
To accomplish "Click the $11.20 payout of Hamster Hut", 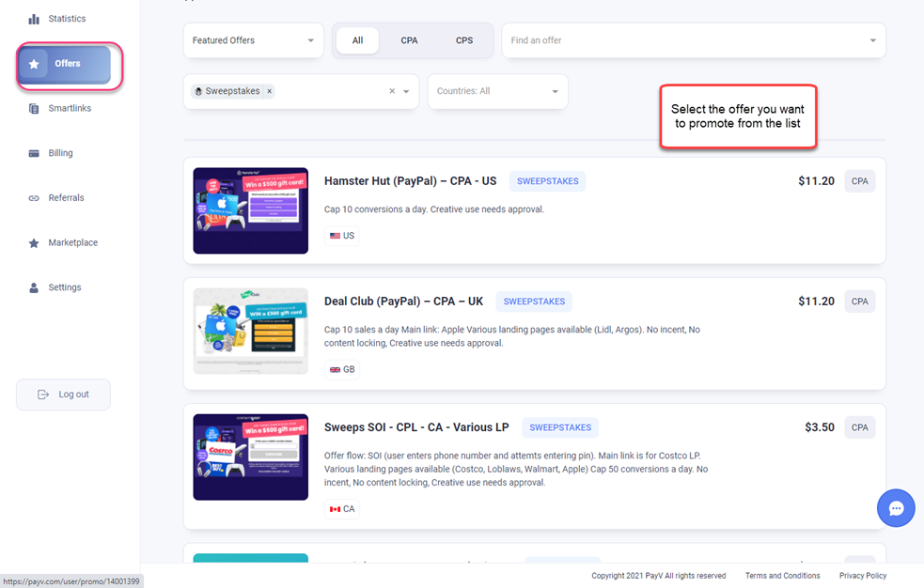I will pos(816,181).
